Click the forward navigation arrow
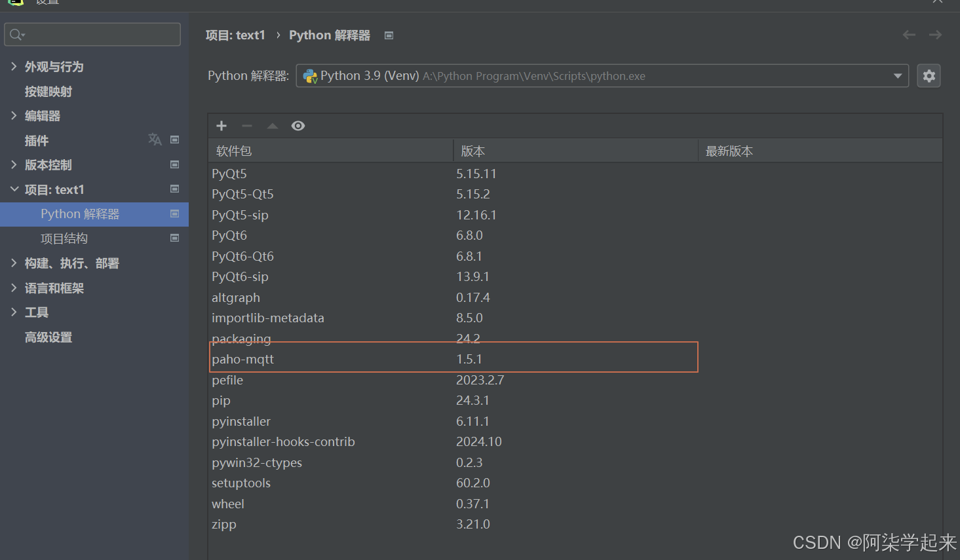The height and width of the screenshot is (560, 960). (934, 34)
